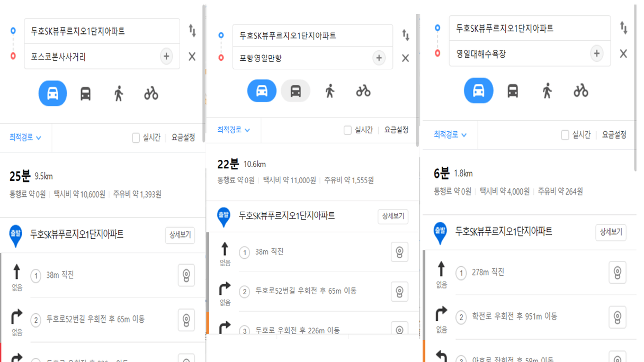Screen dimensions: 644x362
Task: Click scrollbar of 영일대해수욕장 route panel
Action: (x=635, y=88)
